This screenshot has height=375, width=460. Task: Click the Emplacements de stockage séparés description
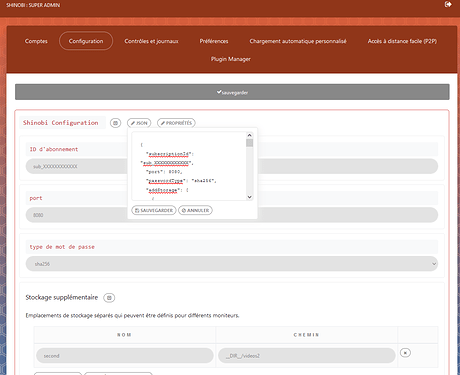(132, 315)
